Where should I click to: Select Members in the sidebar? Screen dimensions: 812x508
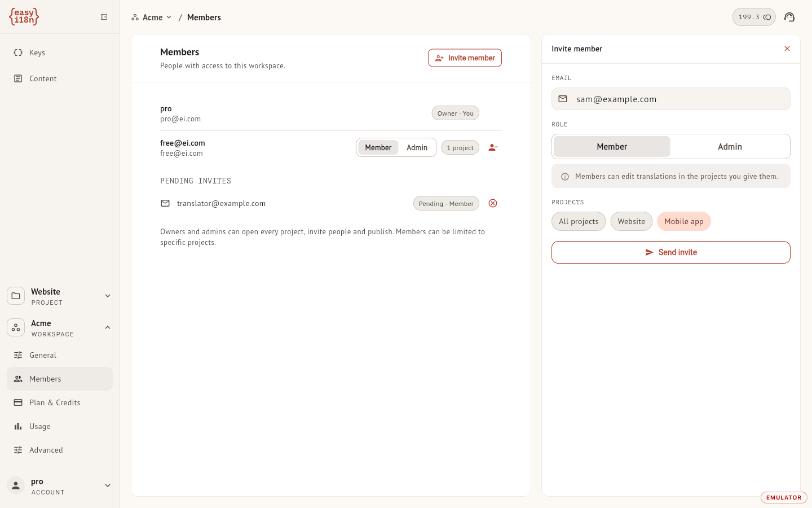tap(60, 379)
